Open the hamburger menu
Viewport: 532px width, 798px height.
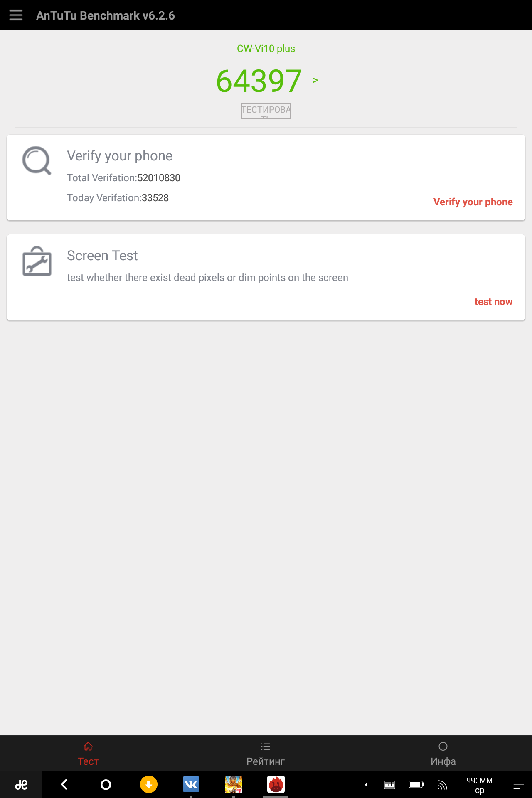click(x=16, y=15)
